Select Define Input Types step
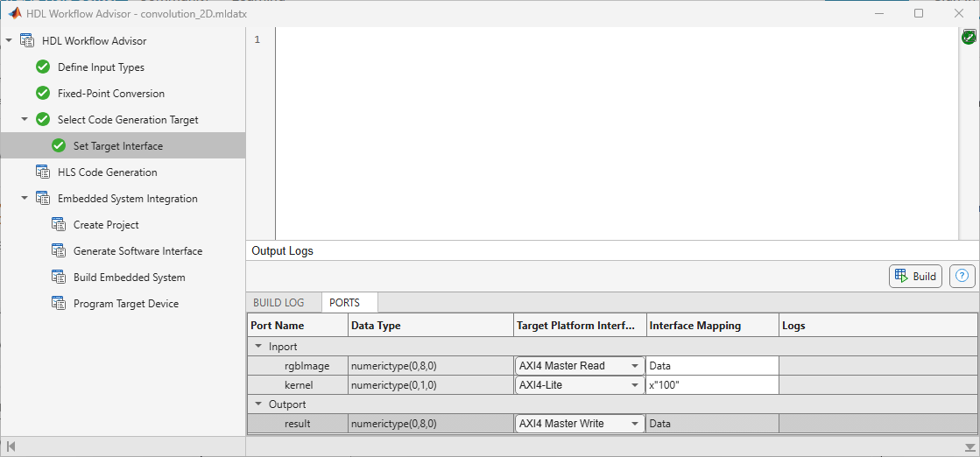Image resolution: width=980 pixels, height=457 pixels. pos(102,67)
